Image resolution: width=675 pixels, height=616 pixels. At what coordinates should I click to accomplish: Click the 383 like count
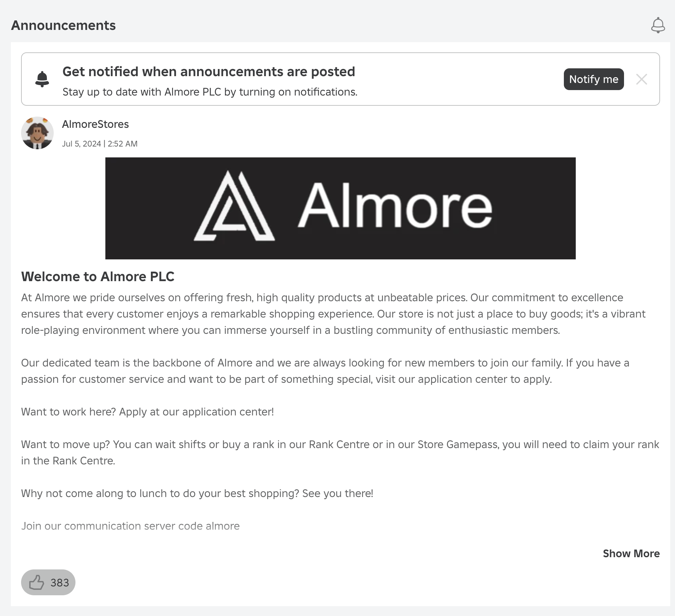click(x=59, y=583)
